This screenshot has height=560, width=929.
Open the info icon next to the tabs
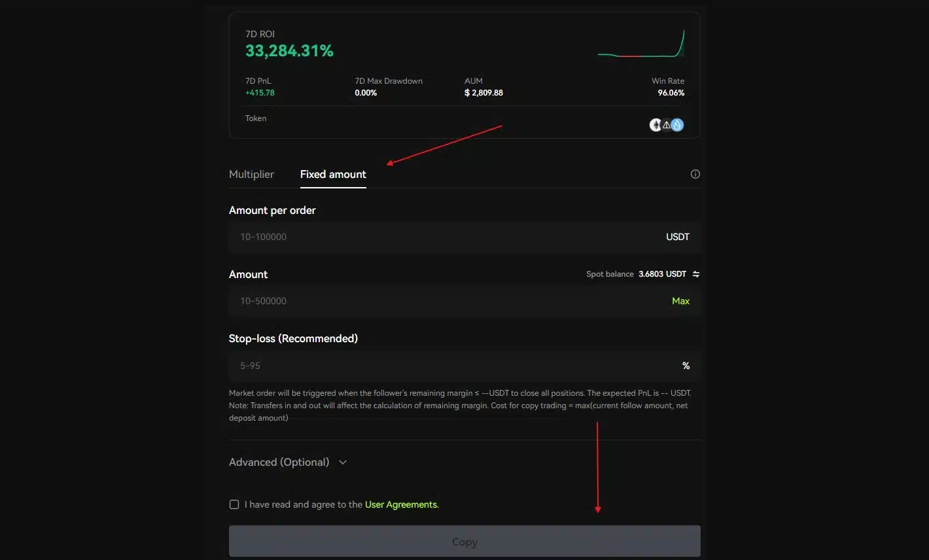point(695,174)
